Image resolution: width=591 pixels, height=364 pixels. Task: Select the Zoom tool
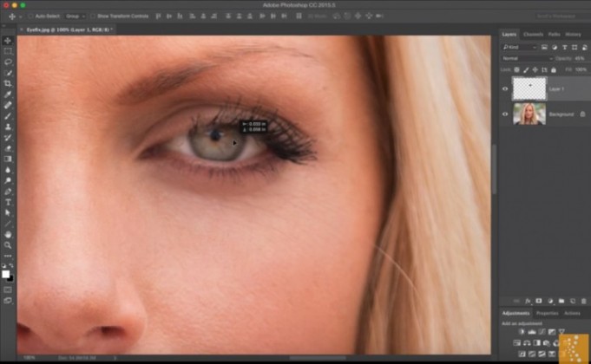(x=8, y=245)
